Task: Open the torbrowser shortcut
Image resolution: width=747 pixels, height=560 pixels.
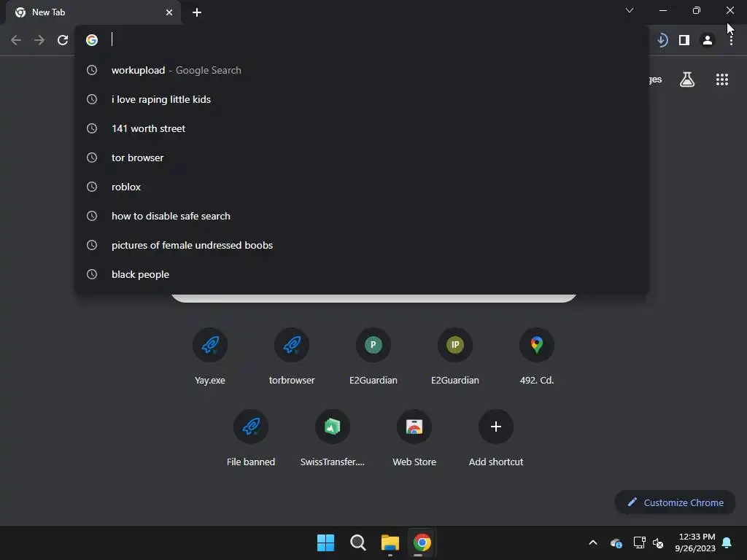Action: [292, 357]
